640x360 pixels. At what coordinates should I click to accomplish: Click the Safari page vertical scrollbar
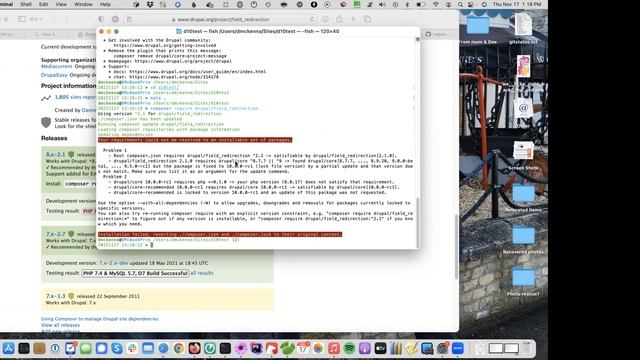[x=456, y=247]
